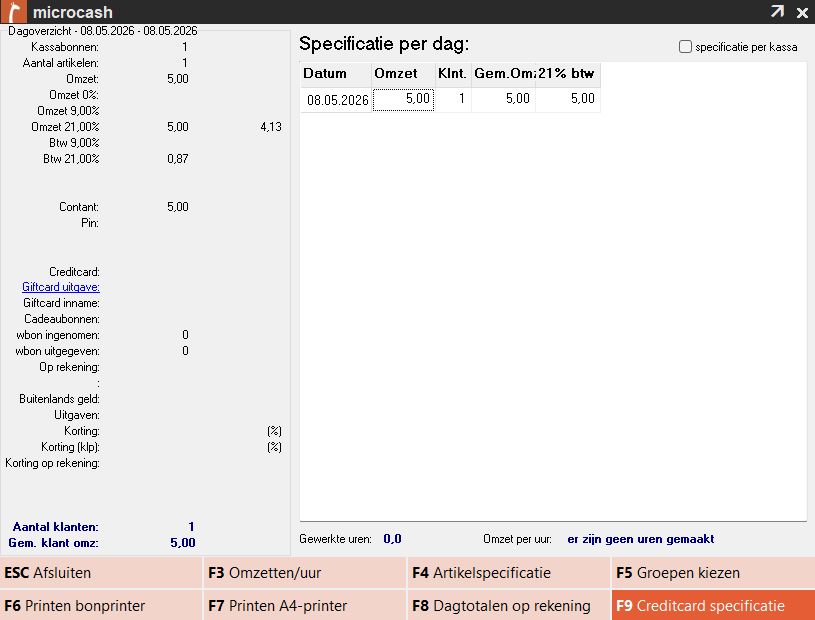Print via F7 Printen A4-printer
This screenshot has width=815, height=620.
pyautogui.click(x=305, y=605)
